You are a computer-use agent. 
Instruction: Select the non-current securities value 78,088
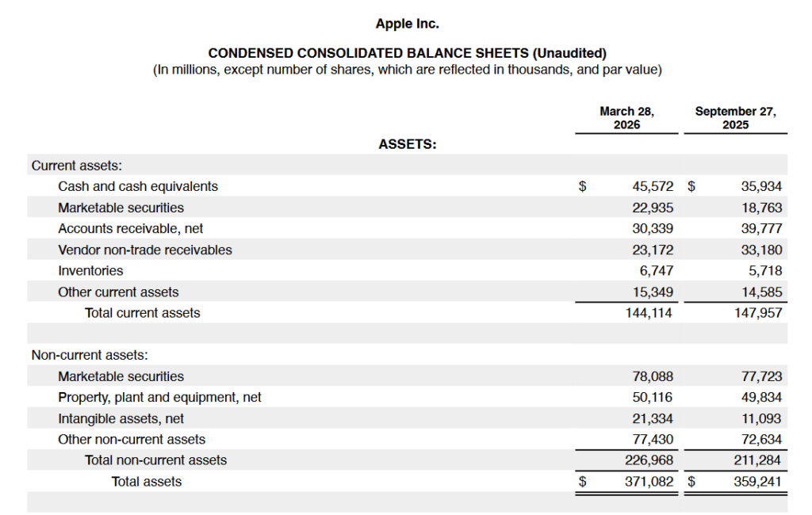click(x=653, y=376)
